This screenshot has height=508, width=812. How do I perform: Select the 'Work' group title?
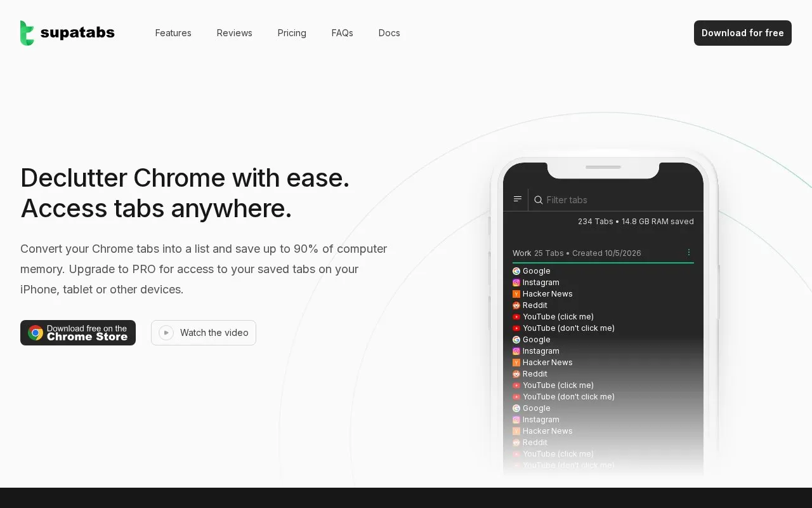[x=522, y=253]
